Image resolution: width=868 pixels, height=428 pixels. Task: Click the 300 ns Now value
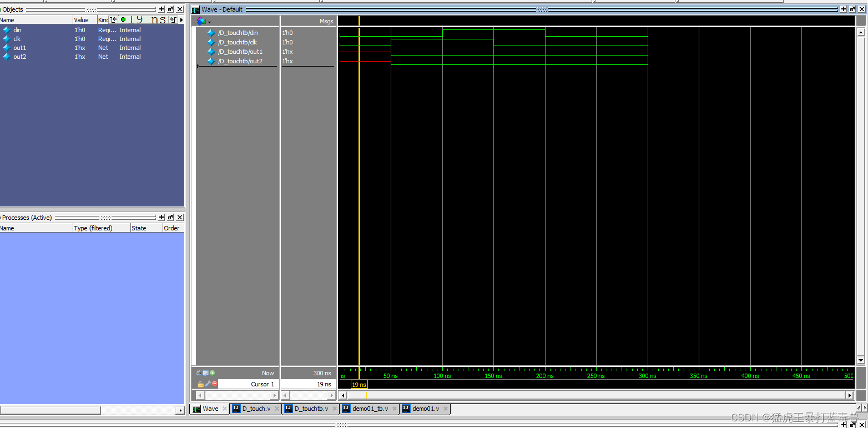tap(322, 373)
